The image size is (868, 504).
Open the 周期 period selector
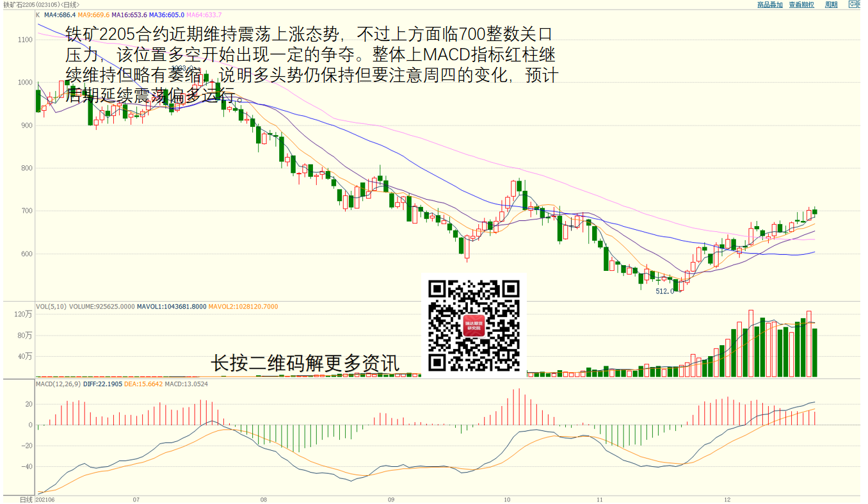point(831,4)
